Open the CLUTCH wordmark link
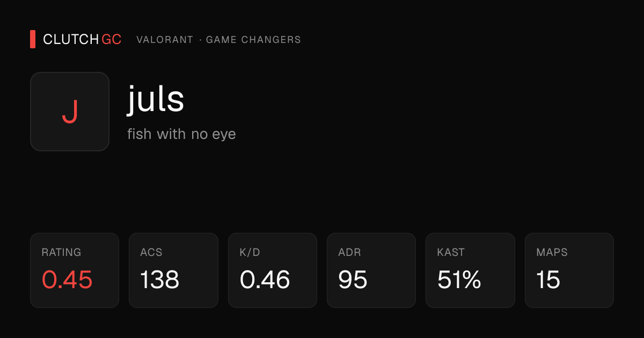 coord(71,40)
